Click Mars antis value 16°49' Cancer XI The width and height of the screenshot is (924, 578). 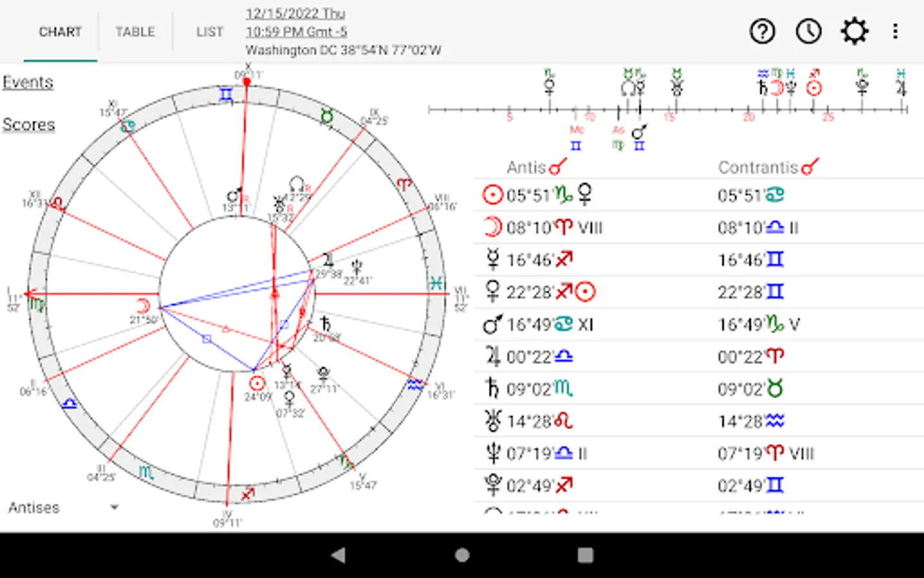point(550,324)
